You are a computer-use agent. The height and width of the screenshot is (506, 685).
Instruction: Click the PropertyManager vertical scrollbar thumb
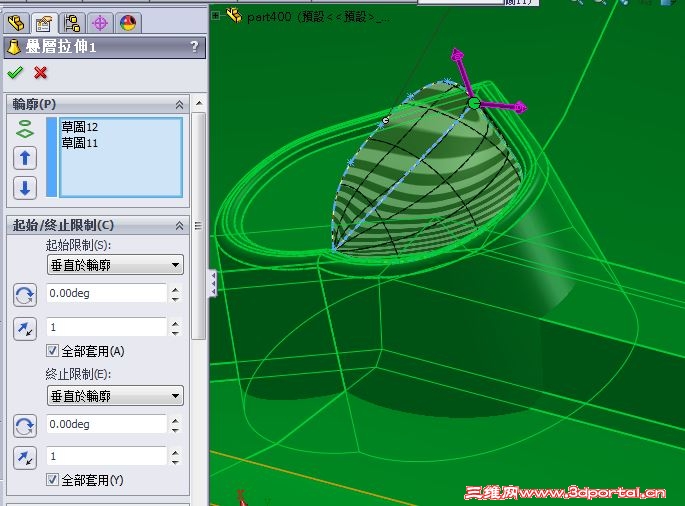point(199,225)
